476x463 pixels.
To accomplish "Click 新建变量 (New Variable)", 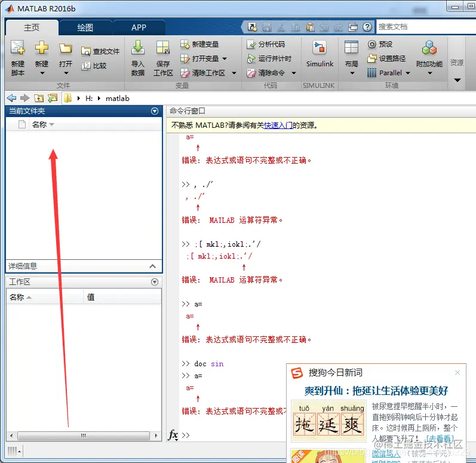I will coord(199,44).
